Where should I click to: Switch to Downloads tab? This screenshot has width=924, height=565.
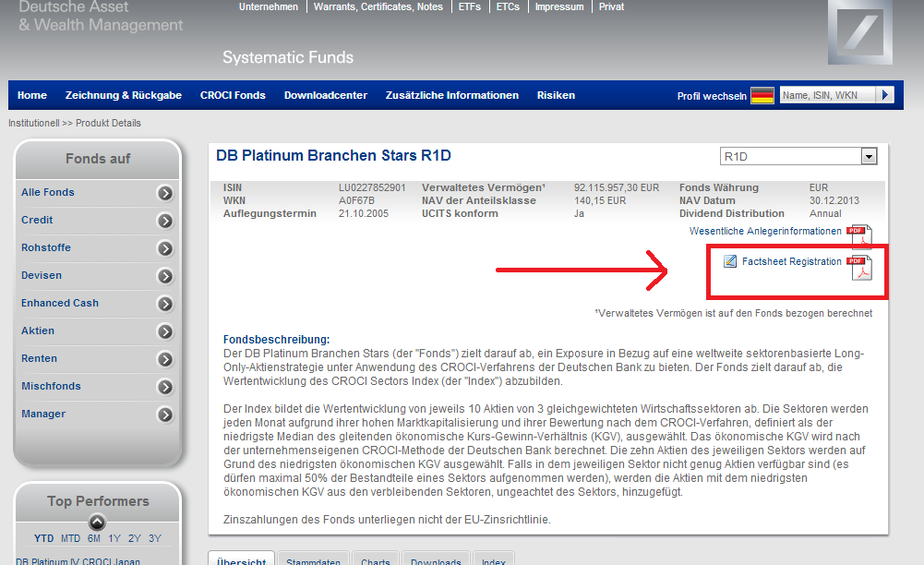436,559
